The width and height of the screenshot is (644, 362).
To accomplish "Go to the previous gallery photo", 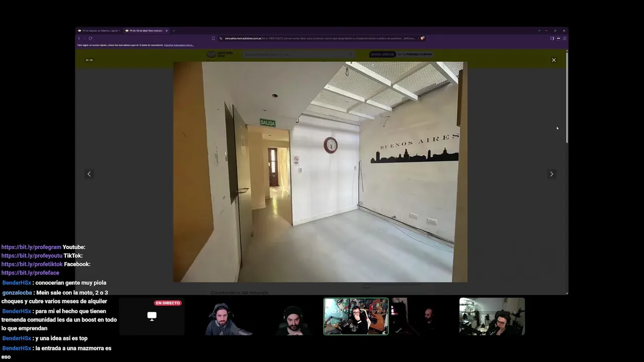I will (x=89, y=174).
